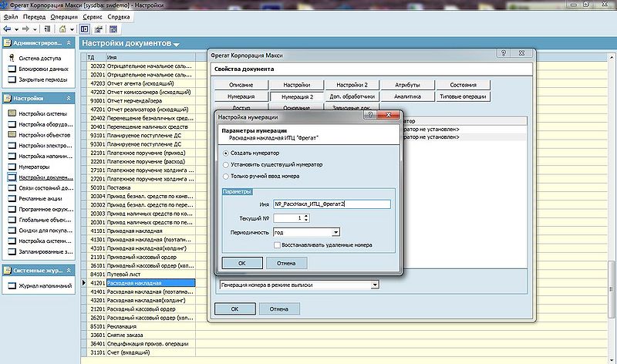Click Отмена in Настройка нумерации dialog
This screenshot has width=617, height=364.
(x=286, y=263)
